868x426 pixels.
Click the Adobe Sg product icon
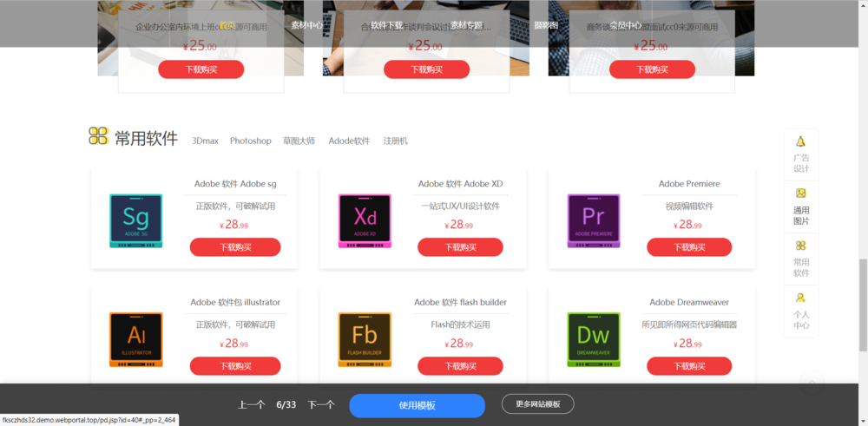[x=136, y=220]
